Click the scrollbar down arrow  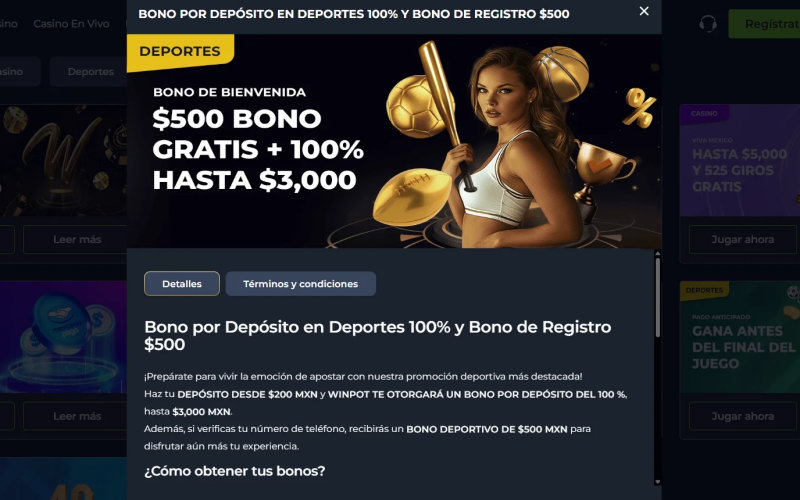click(657, 482)
